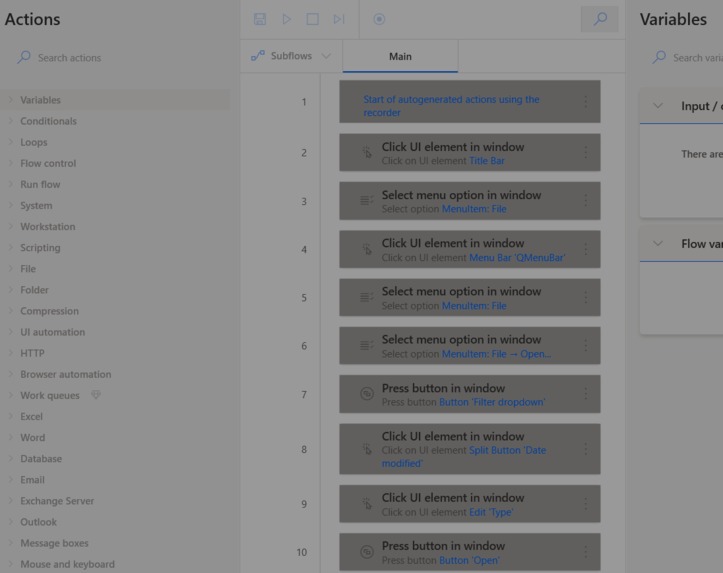
Task: Open the options menu for action 10
Action: 586,552
